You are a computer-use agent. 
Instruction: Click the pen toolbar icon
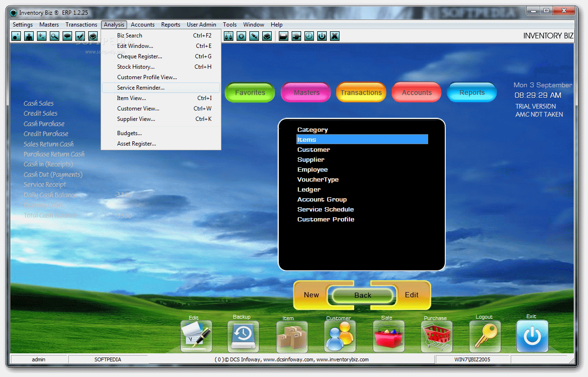pos(254,36)
